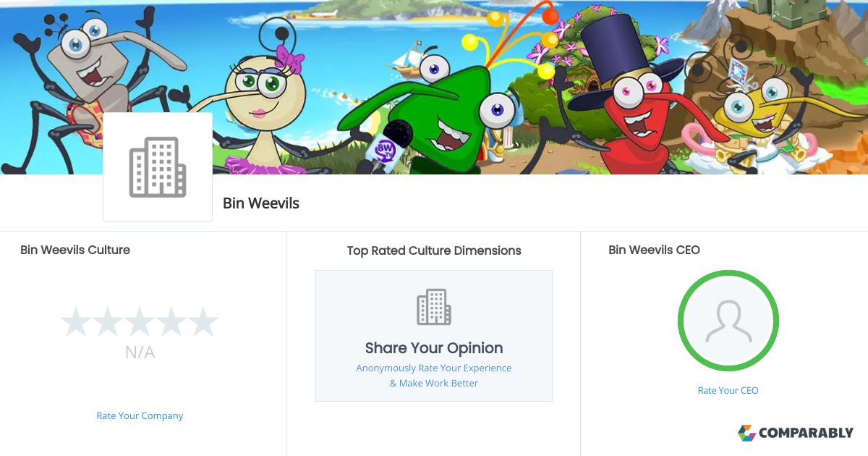Click the red weevil with top hat
This screenshot has height=456, width=868.
pyautogui.click(x=626, y=109)
